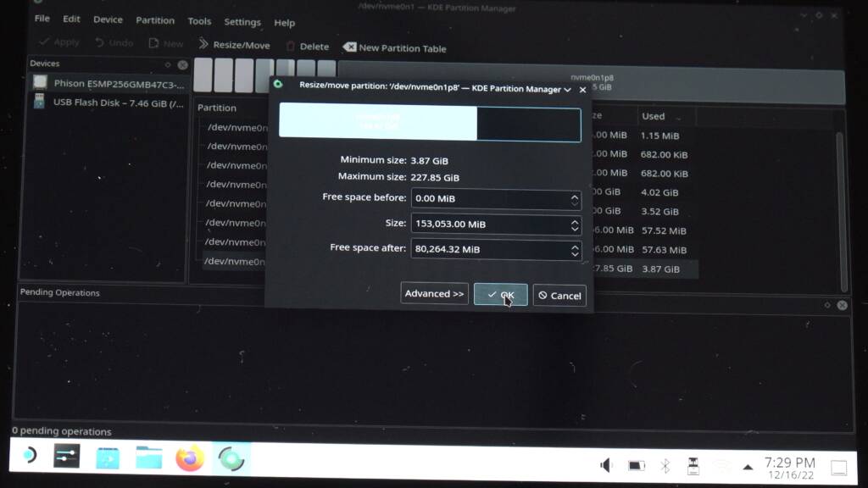
Task: Close the Devices panel
Action: 182,65
